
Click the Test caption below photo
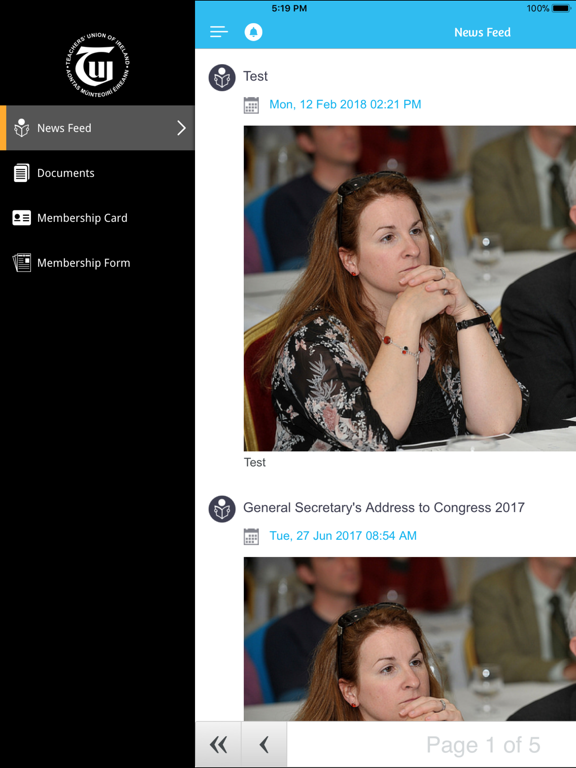click(x=255, y=462)
